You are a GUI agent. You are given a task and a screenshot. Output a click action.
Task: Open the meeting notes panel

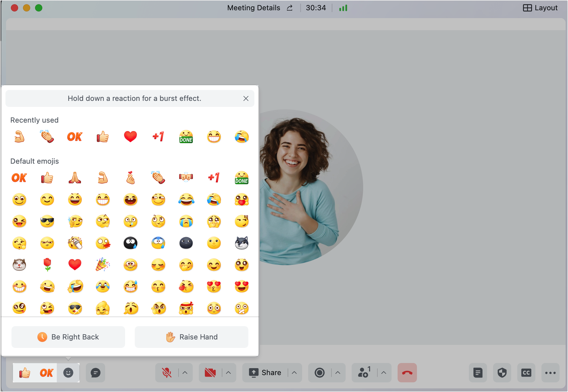[478, 373]
